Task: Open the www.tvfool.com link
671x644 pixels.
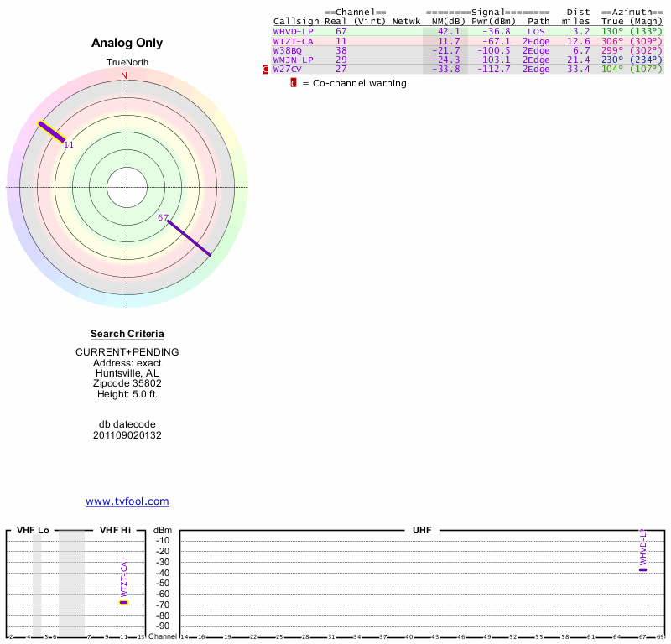Action: 127,501
